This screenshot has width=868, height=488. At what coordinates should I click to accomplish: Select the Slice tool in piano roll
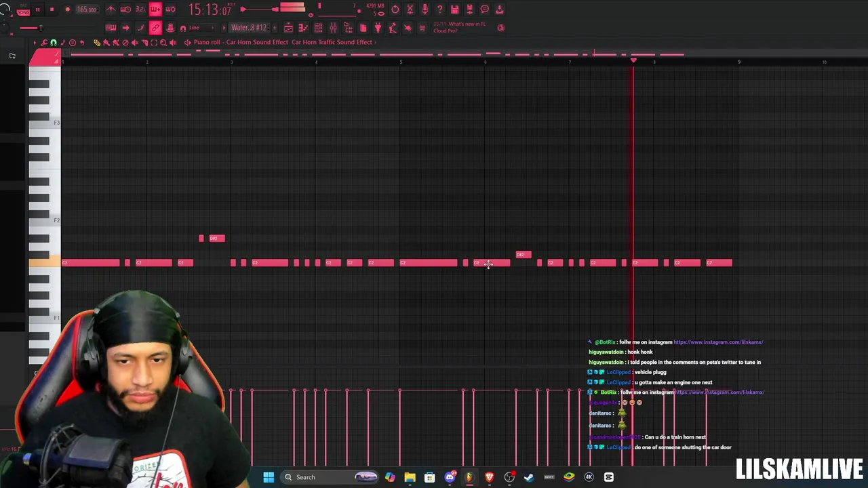pos(144,42)
